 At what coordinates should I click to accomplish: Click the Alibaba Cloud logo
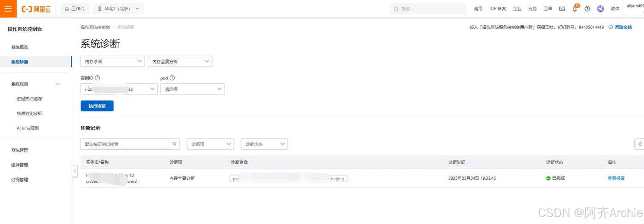point(36,9)
